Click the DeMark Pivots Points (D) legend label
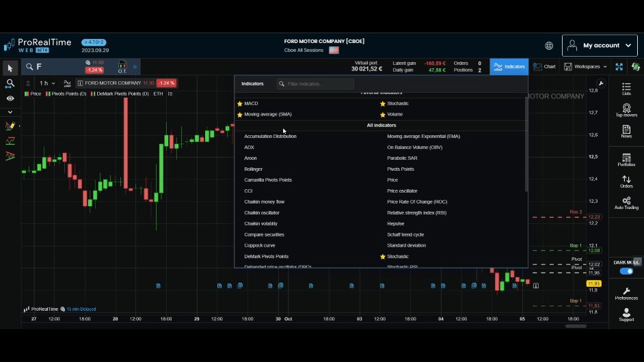This screenshot has width=644, height=362. pyautogui.click(x=120, y=94)
